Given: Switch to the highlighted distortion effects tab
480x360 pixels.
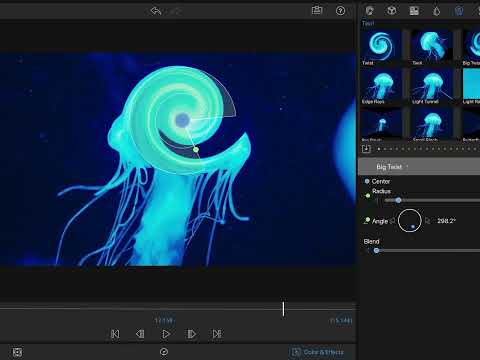Looking at the screenshot, I should [459, 11].
